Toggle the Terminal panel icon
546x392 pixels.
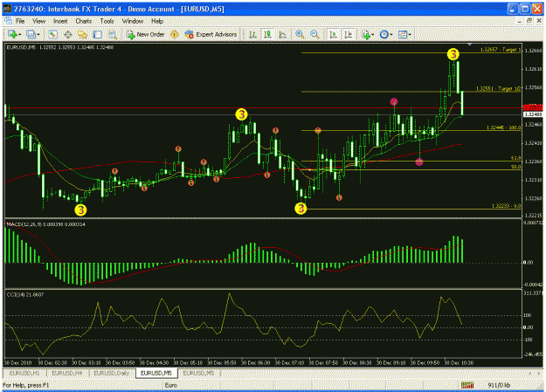(x=98, y=34)
